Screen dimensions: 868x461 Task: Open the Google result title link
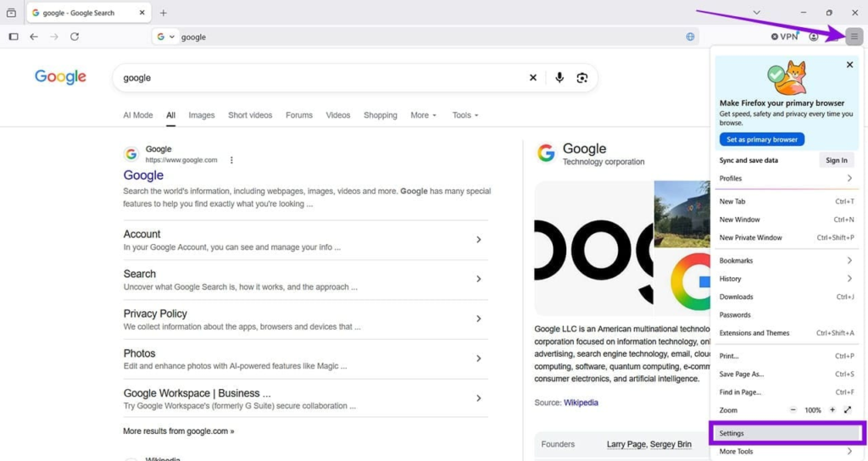pyautogui.click(x=143, y=175)
